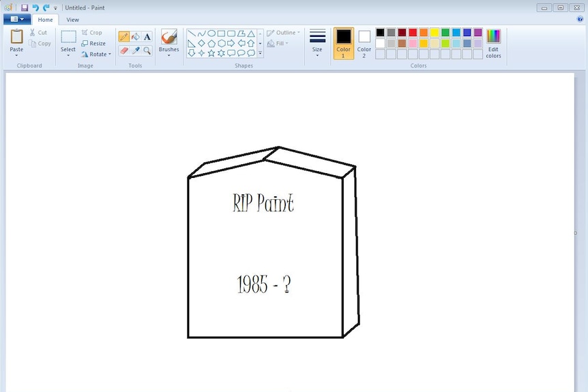Image resolution: width=588 pixels, height=392 pixels.
Task: Click the Brushes paintbrush icon
Action: pyautogui.click(x=169, y=37)
